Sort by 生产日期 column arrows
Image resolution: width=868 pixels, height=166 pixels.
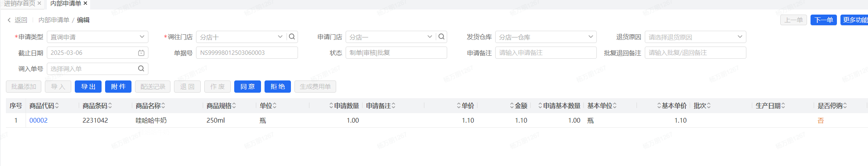point(783,106)
